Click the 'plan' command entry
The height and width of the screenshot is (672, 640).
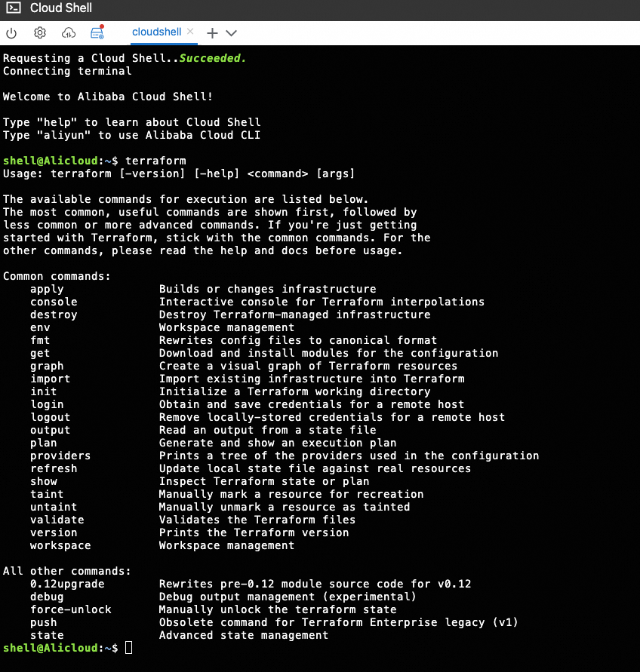point(43,443)
